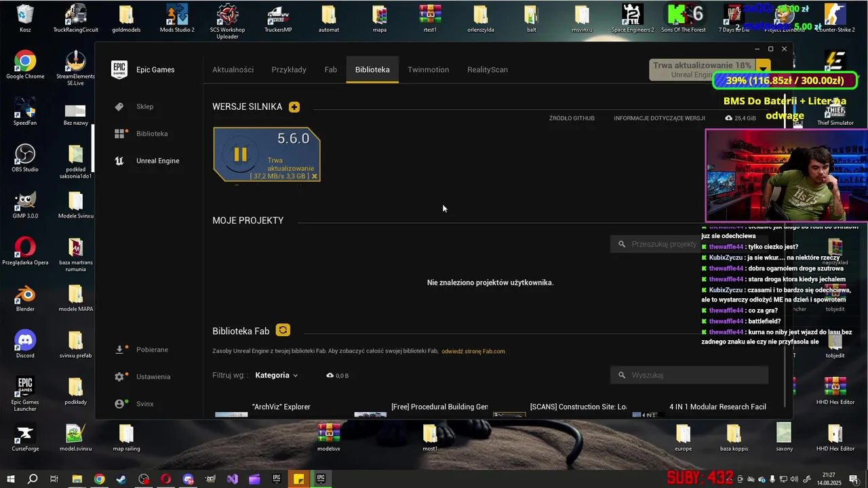This screenshot has height=488, width=868.
Task: Select GIMP 3.0.0 desktop icon
Action: click(25, 205)
